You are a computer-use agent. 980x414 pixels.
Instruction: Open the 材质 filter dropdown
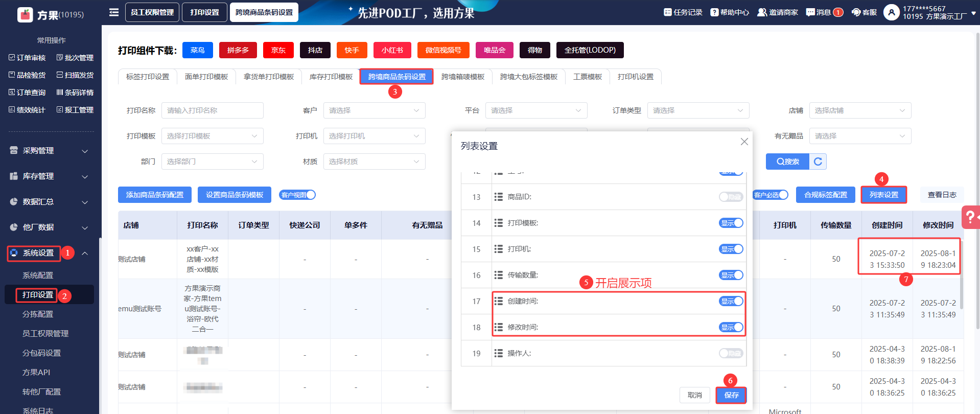[x=375, y=162]
